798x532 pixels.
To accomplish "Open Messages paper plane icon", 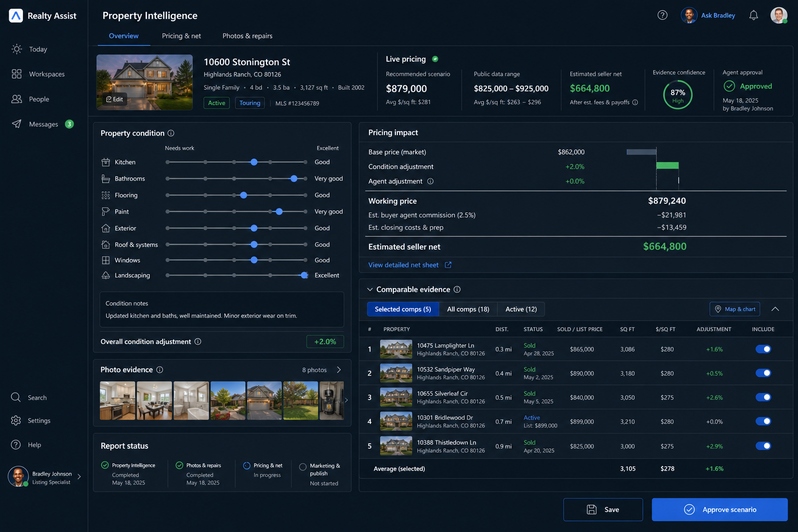I will coord(17,124).
